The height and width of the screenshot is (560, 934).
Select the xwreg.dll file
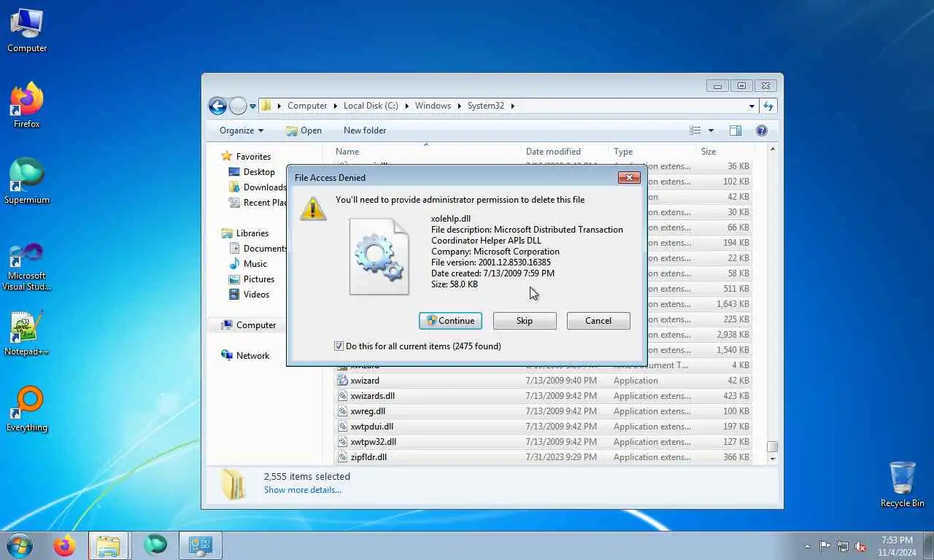click(x=543, y=411)
